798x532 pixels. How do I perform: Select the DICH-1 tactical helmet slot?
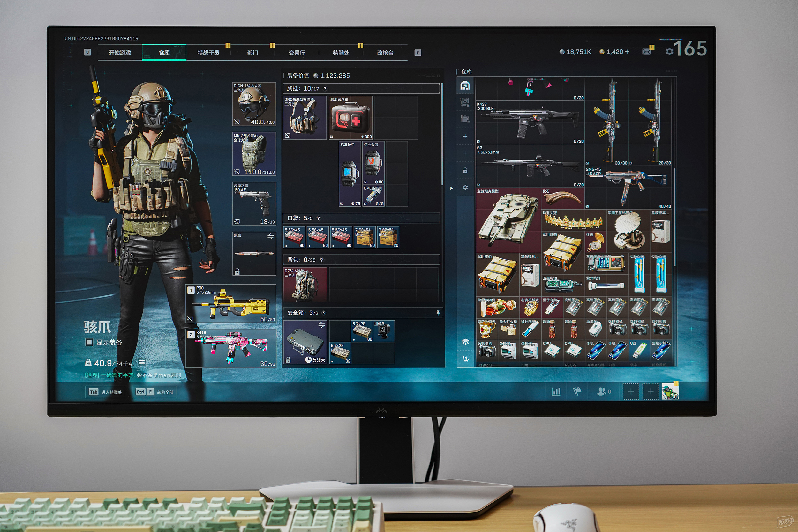254,104
